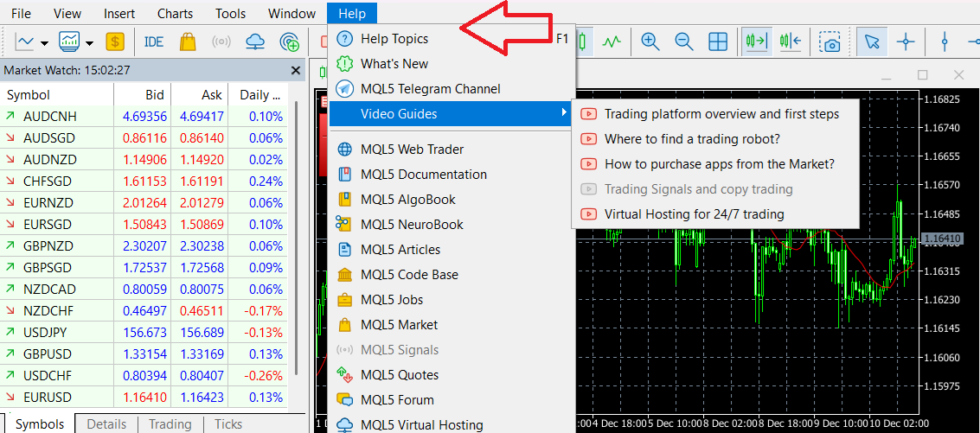The width and height of the screenshot is (980, 433).
Task: Open MQL5 Web Trader
Action: [451, 150]
